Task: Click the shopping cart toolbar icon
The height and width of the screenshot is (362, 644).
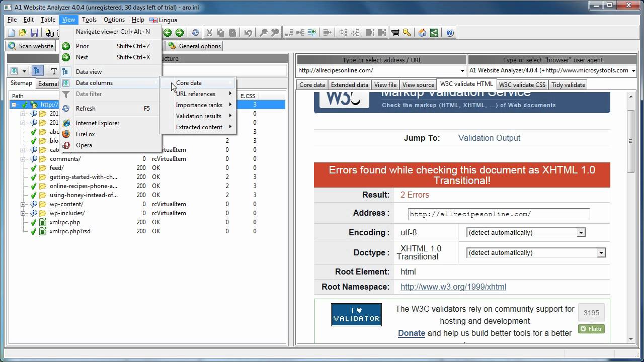Action: [395, 32]
